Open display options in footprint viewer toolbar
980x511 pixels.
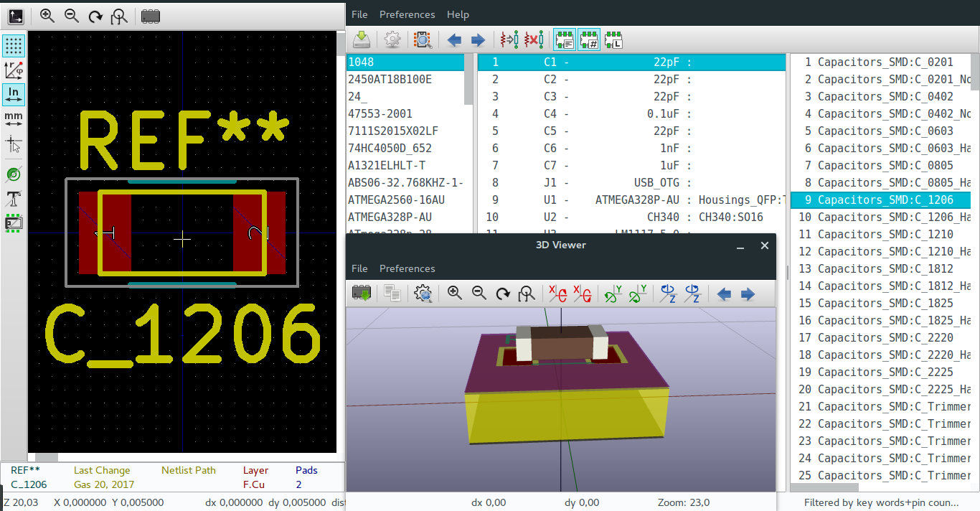click(x=16, y=16)
